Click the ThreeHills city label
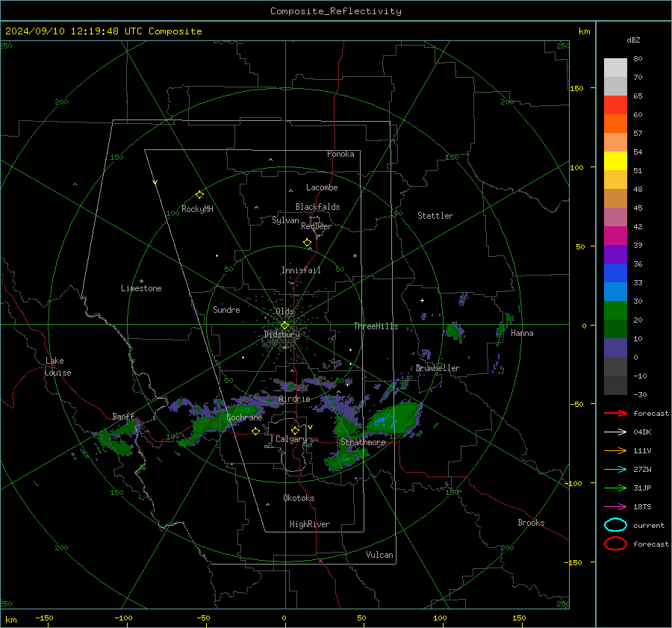This screenshot has width=672, height=628. pos(376,326)
